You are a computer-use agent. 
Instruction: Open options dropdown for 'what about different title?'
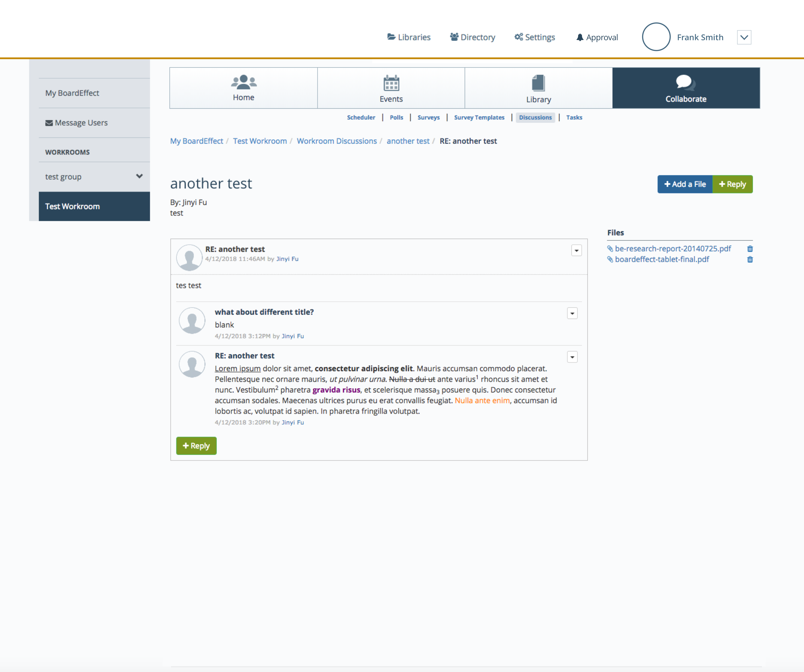pyautogui.click(x=572, y=314)
